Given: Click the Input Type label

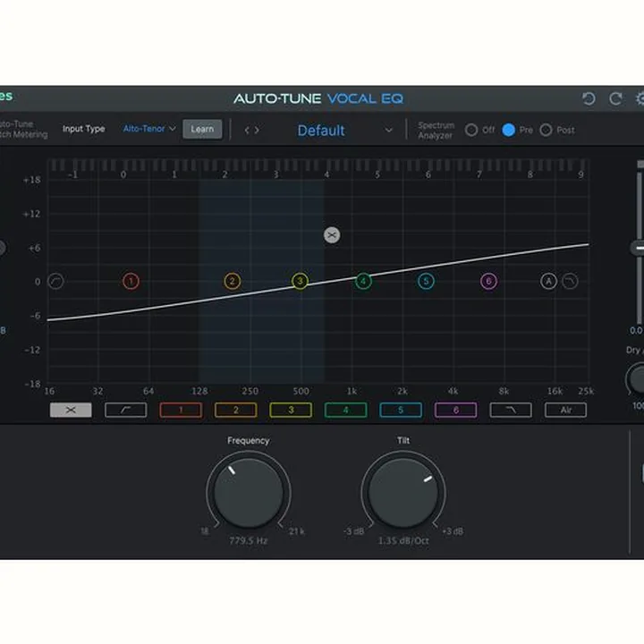Looking at the screenshot, I should pyautogui.click(x=84, y=129).
